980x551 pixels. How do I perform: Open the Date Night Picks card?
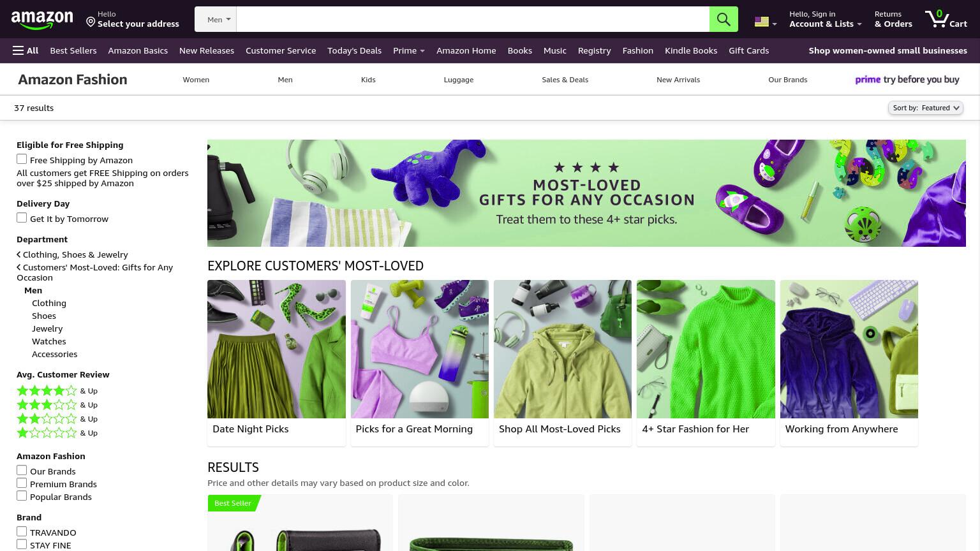click(276, 363)
